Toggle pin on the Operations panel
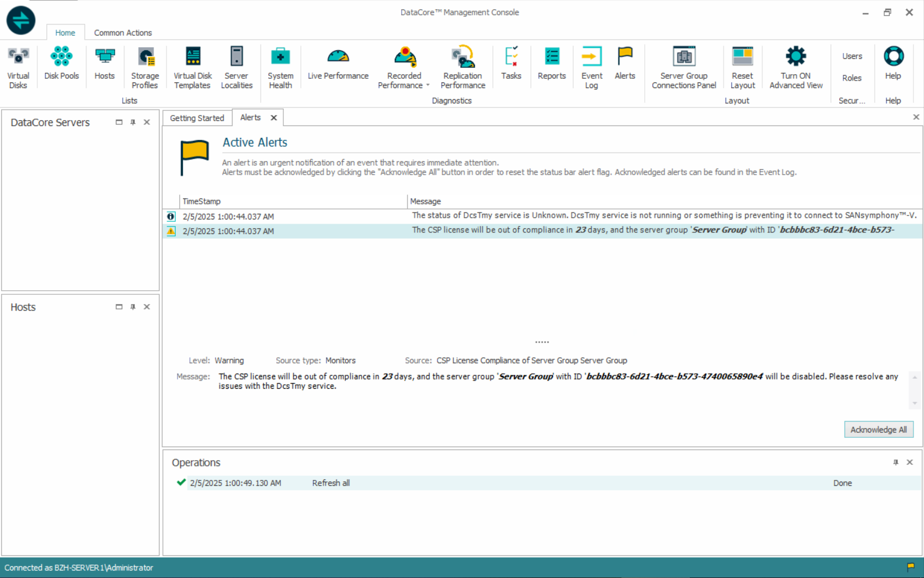The height and width of the screenshot is (578, 924). coord(895,462)
